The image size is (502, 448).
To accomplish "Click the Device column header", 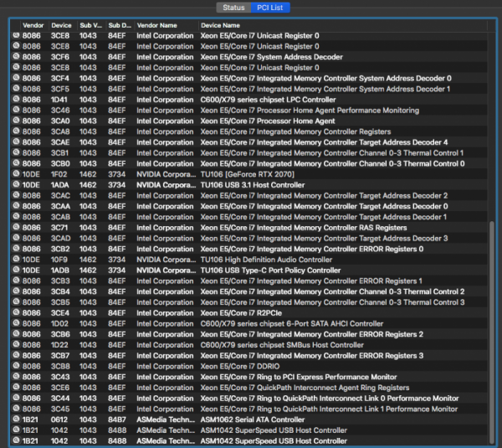I will tap(62, 26).
